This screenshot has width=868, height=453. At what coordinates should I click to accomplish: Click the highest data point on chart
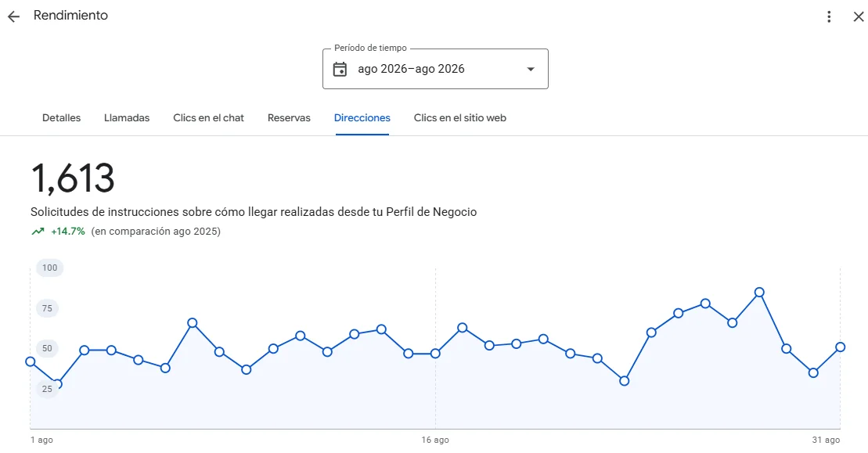point(759,292)
